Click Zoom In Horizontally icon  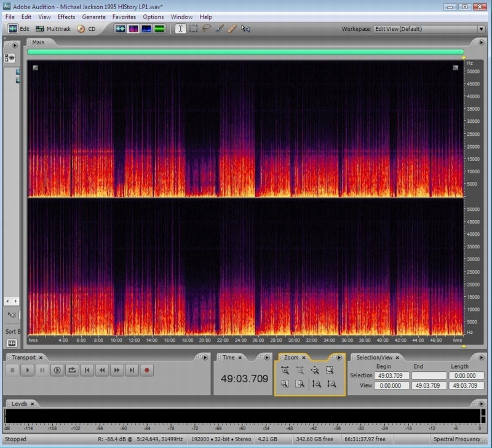point(285,370)
